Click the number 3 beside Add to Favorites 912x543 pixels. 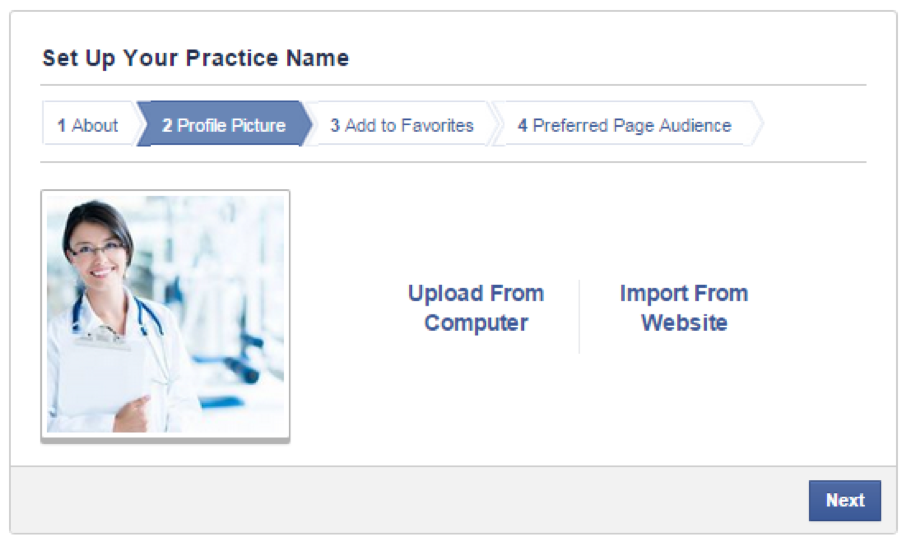pyautogui.click(x=335, y=125)
